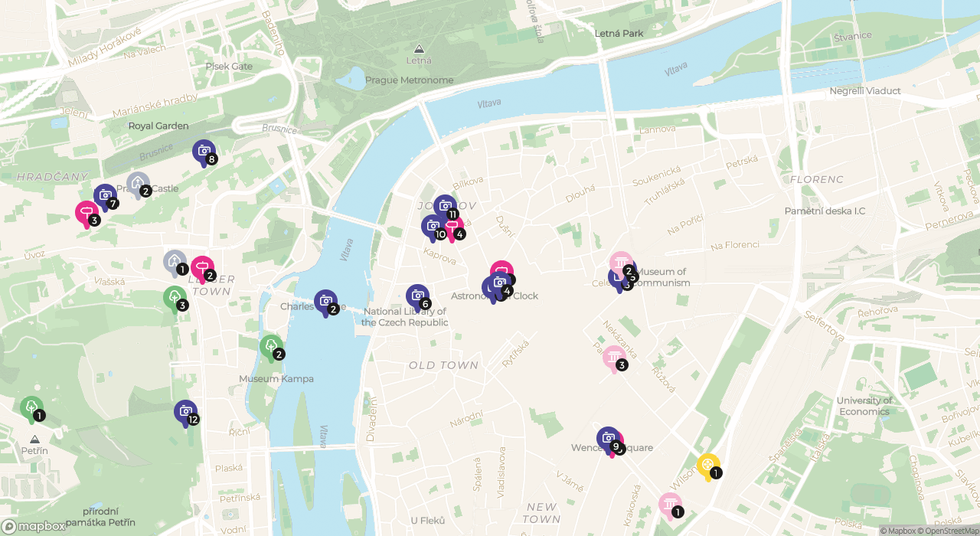Select the green tree marker near Petřín

(31, 409)
